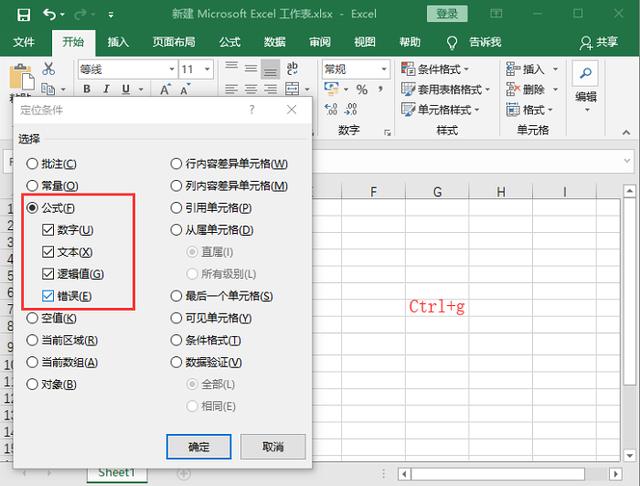Switch to the 公式 ribbon tab
This screenshot has width=640, height=486.
[x=230, y=42]
